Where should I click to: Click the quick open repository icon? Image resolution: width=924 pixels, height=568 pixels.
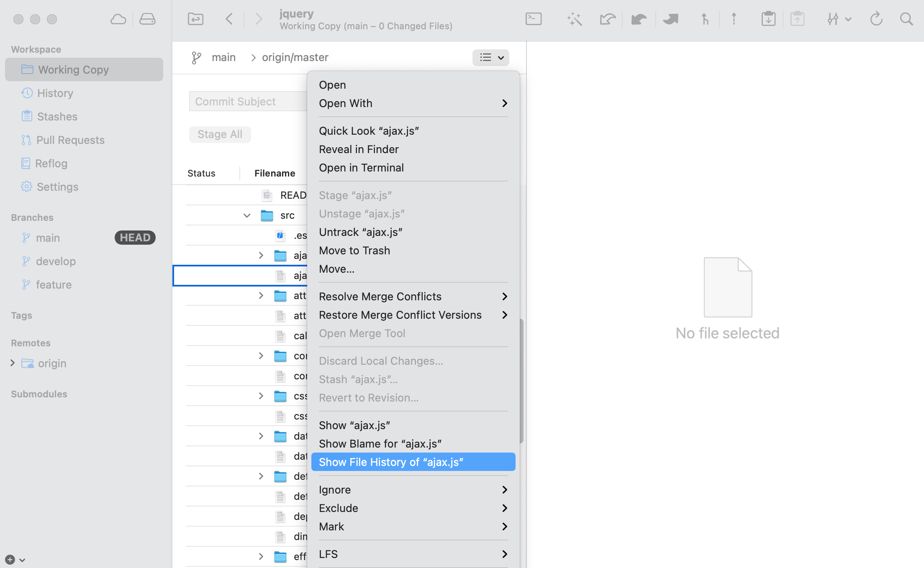[x=195, y=19]
